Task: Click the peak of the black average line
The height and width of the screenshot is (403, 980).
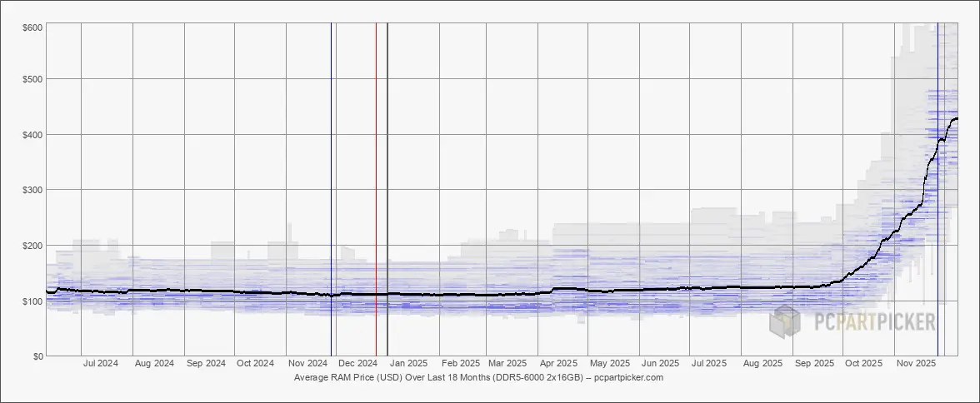Action: pos(955,119)
